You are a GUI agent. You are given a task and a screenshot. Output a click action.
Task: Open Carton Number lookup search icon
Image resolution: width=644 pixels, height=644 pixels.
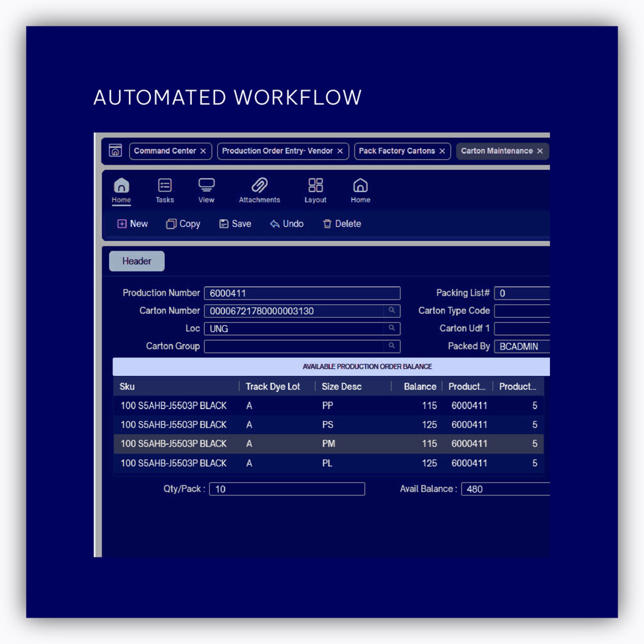392,310
